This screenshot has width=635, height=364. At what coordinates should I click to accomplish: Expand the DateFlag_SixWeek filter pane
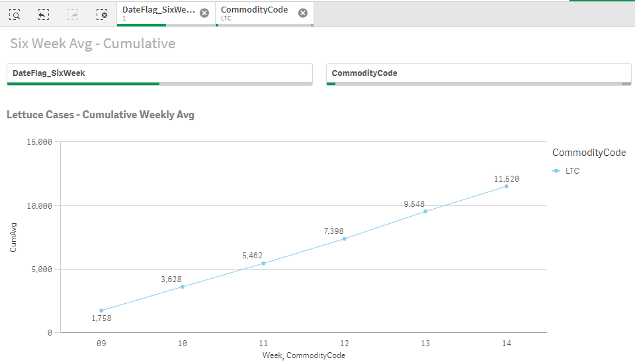159,73
